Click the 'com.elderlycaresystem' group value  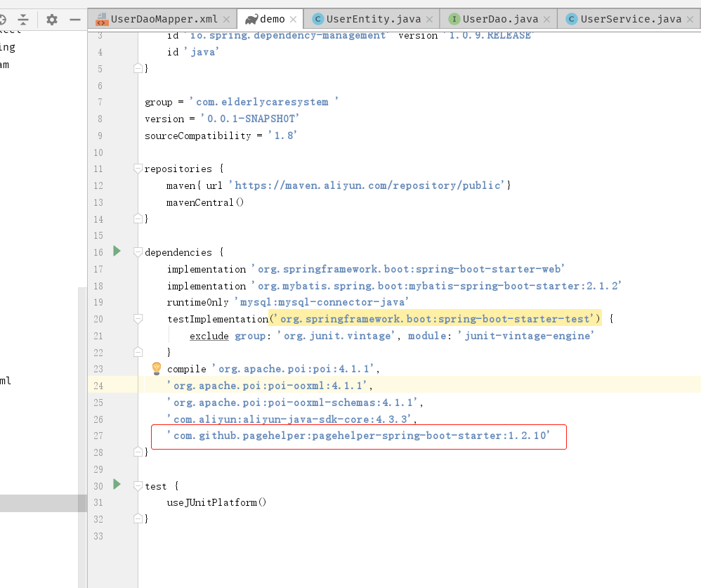tap(263, 102)
